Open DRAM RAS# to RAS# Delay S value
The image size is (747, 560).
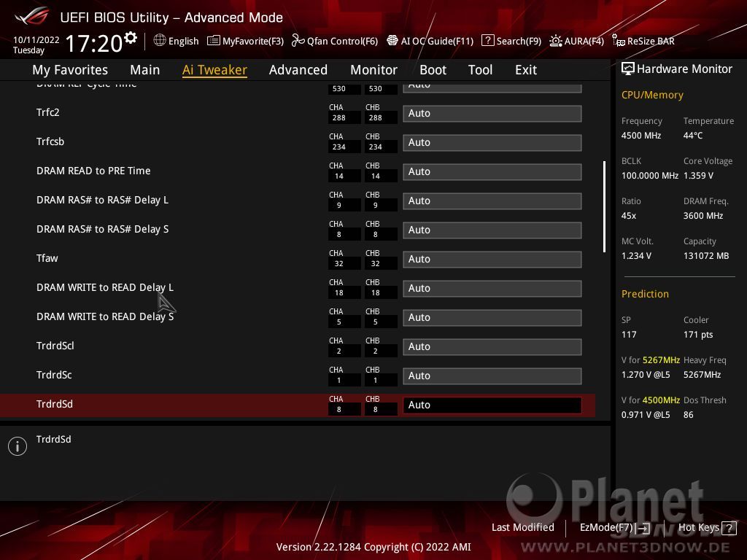click(x=492, y=230)
